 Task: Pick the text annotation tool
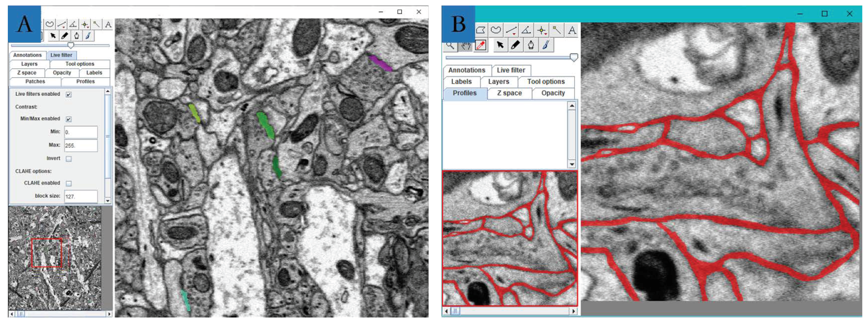coord(108,25)
